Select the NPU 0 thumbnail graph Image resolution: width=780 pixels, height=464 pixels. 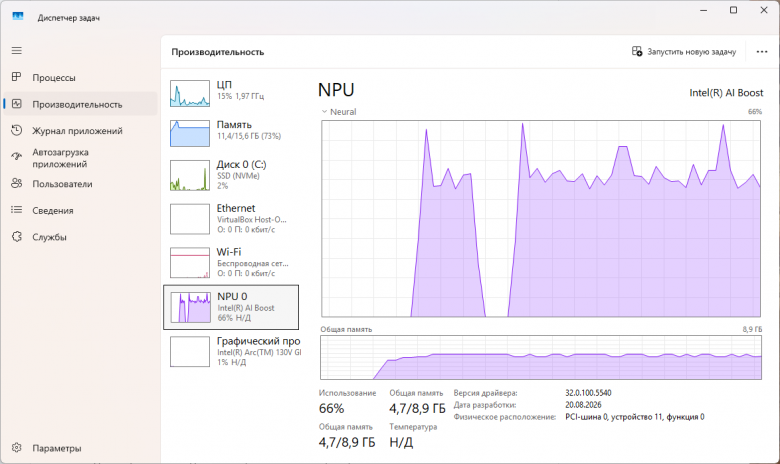pos(190,307)
